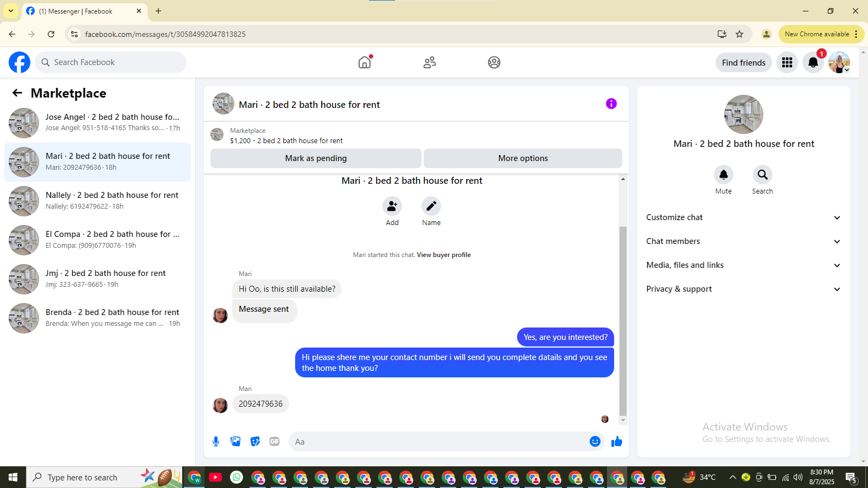Expand Customize chat section
868x488 pixels.
point(743,217)
